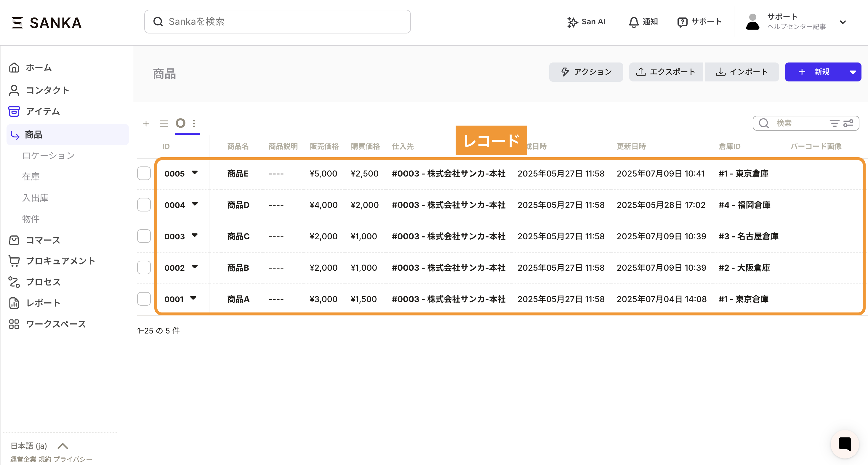868x465 pixels.
Task: Open the 新規 button dropdown arrow
Action: coord(853,72)
